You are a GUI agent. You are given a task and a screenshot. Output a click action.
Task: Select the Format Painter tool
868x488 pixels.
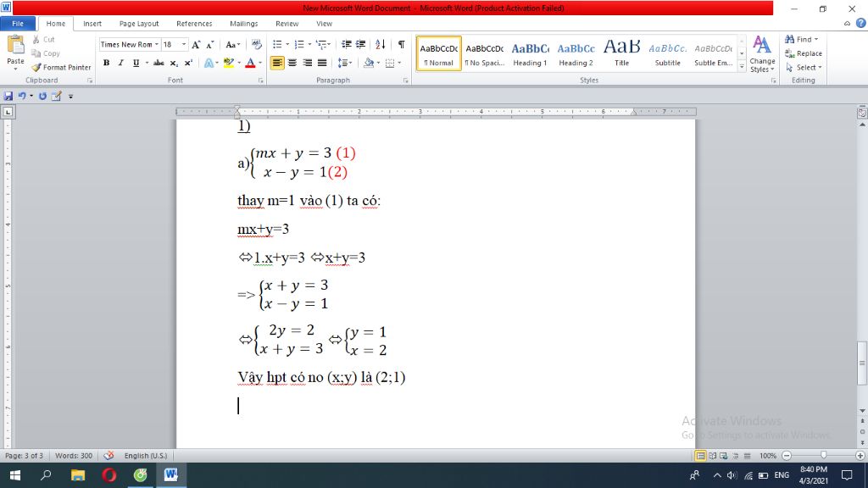[x=61, y=68]
